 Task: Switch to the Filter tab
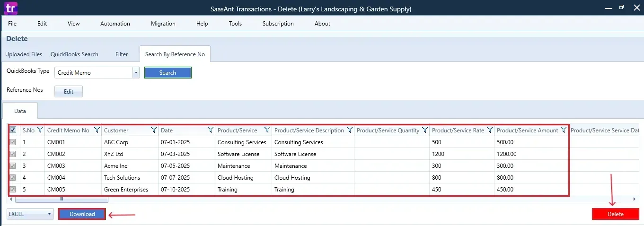point(122,54)
